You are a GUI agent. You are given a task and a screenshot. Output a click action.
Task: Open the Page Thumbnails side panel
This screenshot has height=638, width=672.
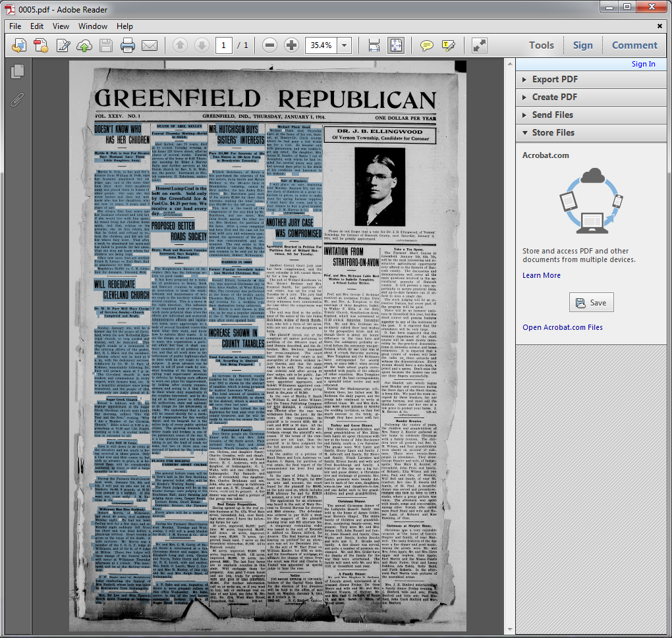(17, 71)
